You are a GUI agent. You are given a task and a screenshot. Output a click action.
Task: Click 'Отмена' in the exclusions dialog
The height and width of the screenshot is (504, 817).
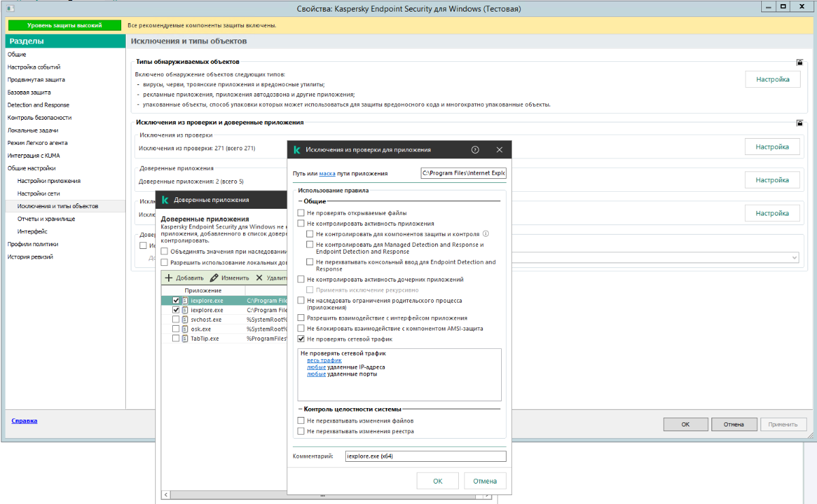485,481
